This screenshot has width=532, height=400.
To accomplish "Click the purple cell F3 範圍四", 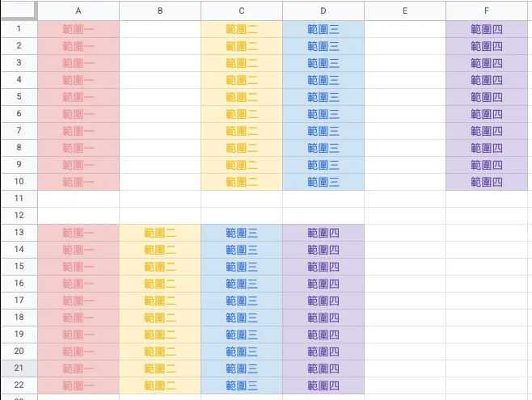I will (x=486, y=63).
